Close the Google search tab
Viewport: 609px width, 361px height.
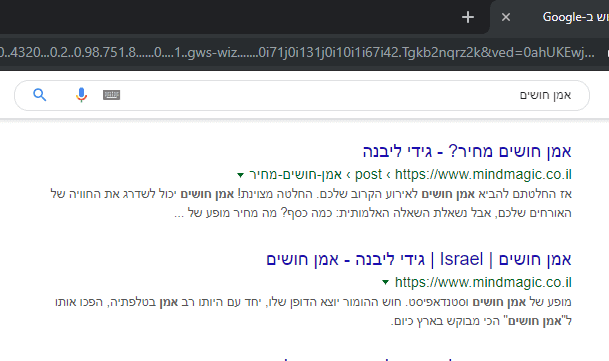point(505,17)
